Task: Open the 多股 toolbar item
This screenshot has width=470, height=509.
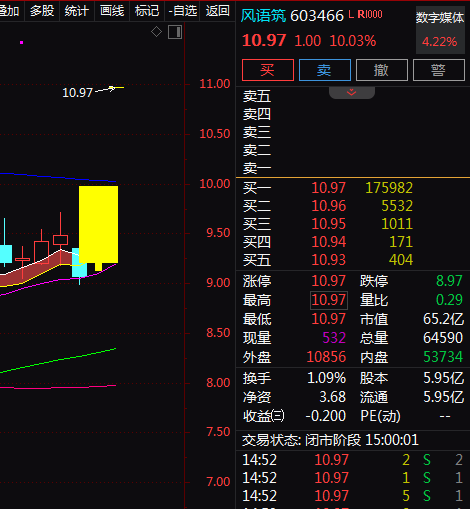Action: 42,11
